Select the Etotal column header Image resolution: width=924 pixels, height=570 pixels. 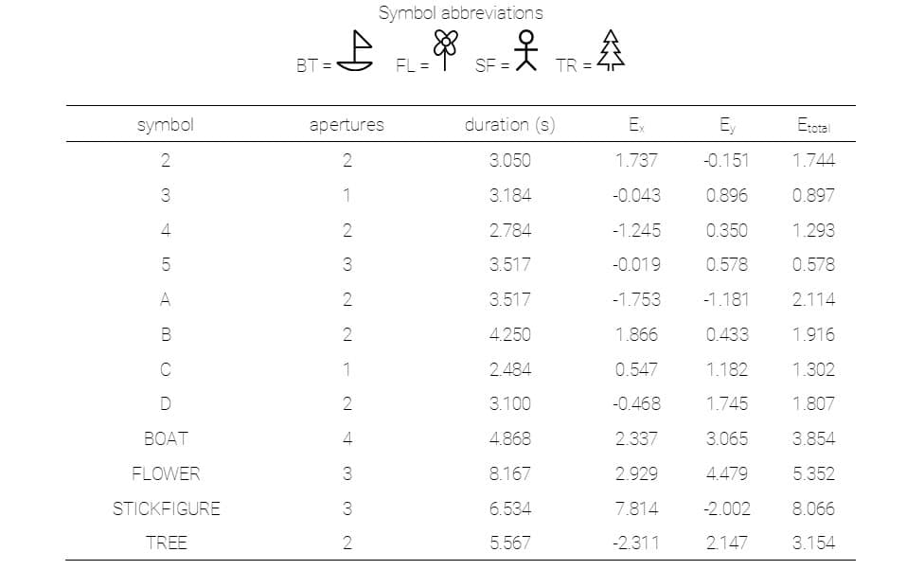coord(813,124)
